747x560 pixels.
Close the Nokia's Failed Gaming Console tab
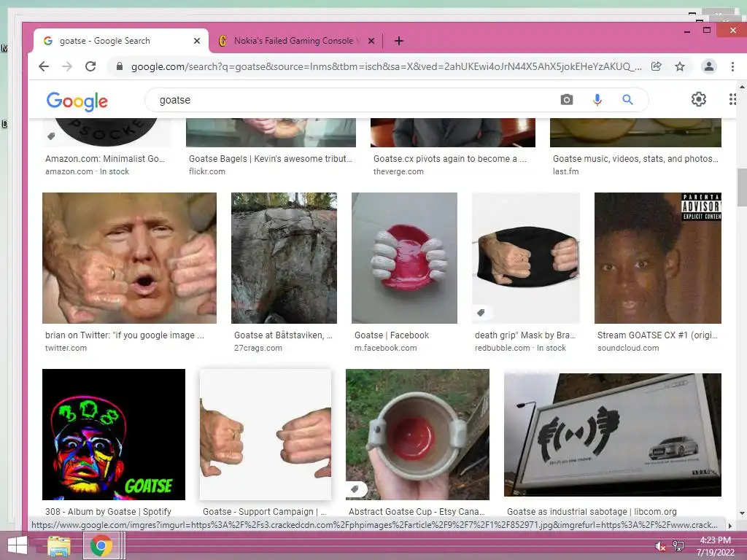(x=371, y=41)
